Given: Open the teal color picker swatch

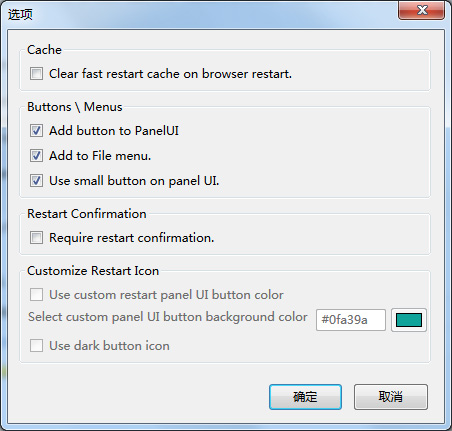Looking at the screenshot, I should (409, 320).
